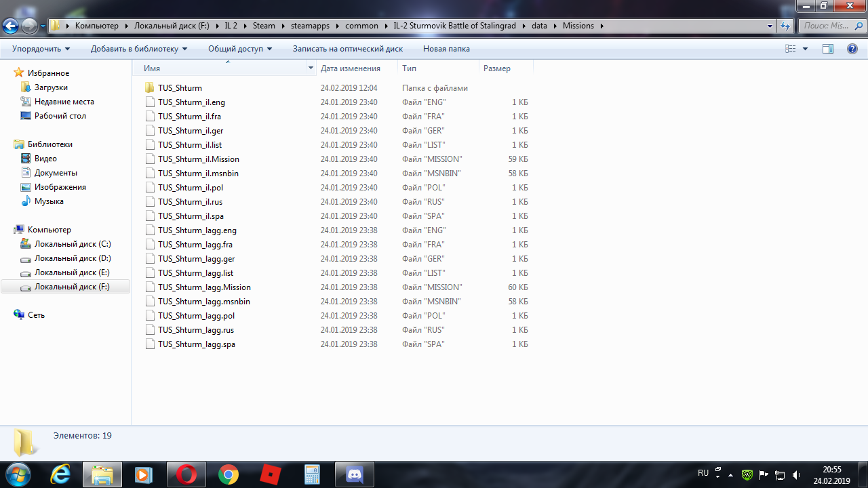
Task: Change view with the view mode icon
Action: [791, 49]
